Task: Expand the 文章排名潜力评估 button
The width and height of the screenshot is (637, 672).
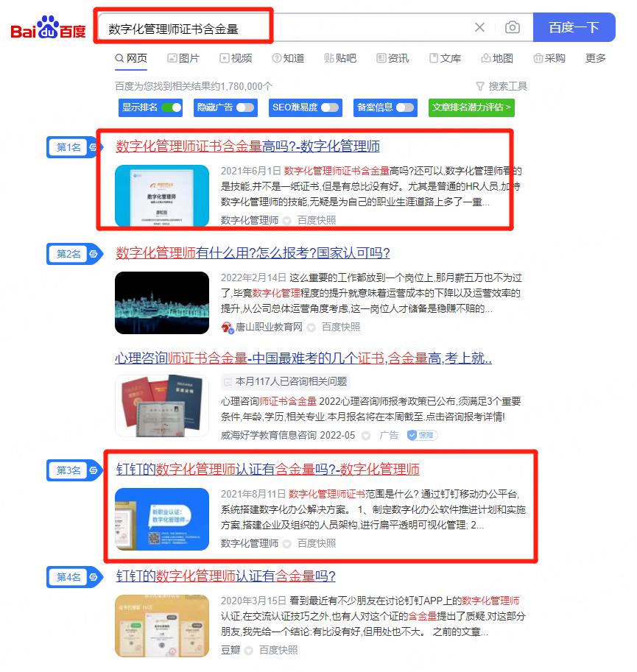Action: point(471,107)
